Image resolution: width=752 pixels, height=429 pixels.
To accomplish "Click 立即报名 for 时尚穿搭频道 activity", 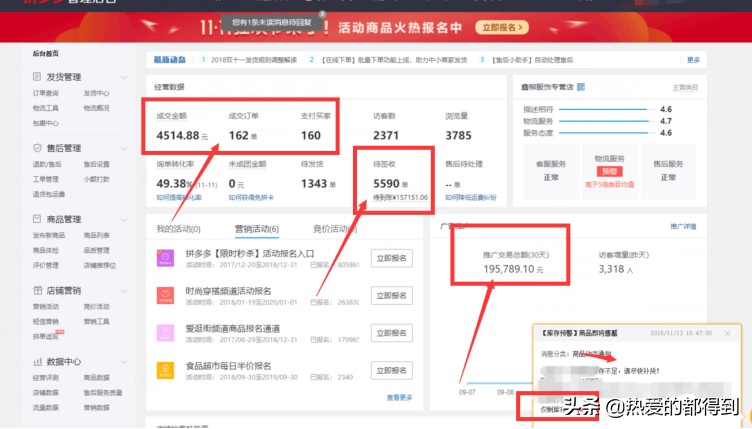I will (391, 295).
